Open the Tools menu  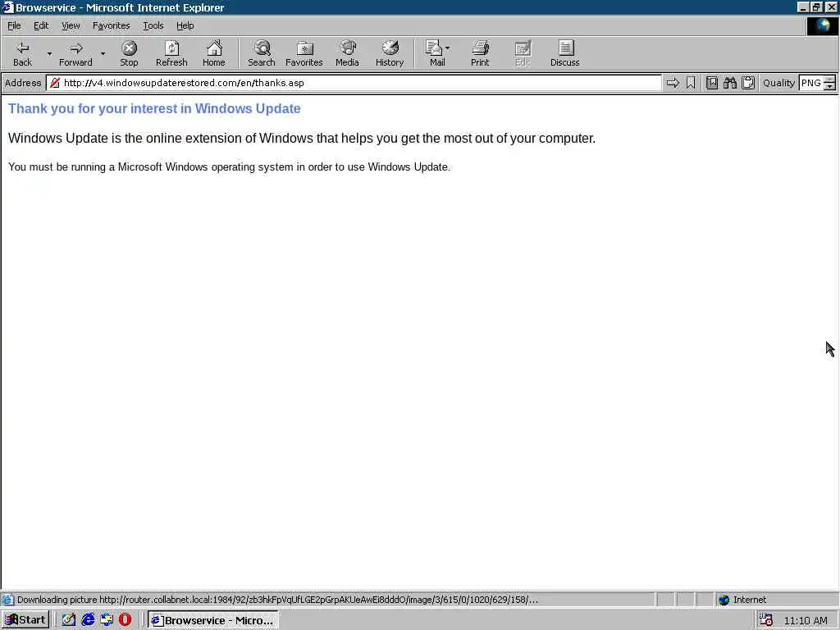click(x=153, y=25)
